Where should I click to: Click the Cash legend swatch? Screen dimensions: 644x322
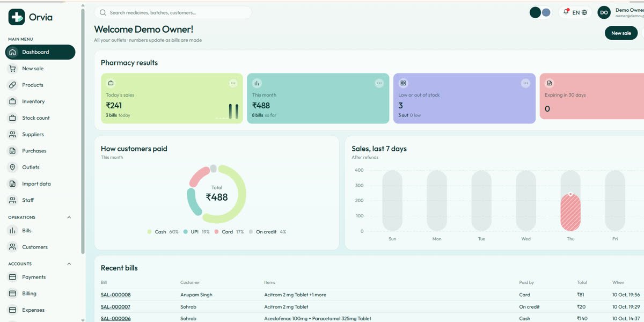150,232
